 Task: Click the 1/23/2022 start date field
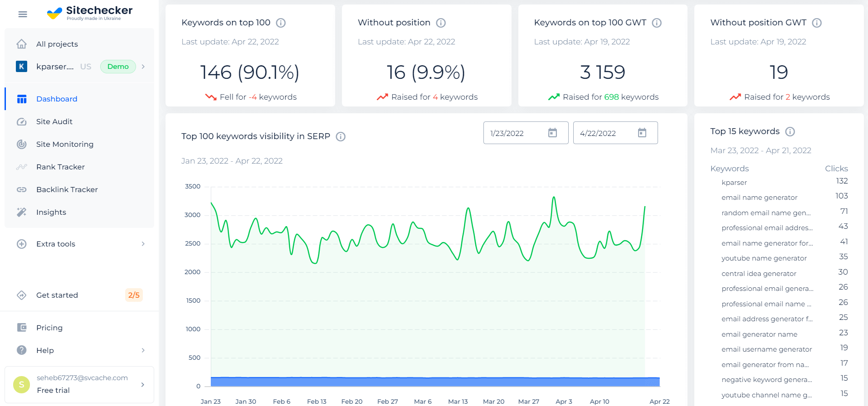(526, 133)
